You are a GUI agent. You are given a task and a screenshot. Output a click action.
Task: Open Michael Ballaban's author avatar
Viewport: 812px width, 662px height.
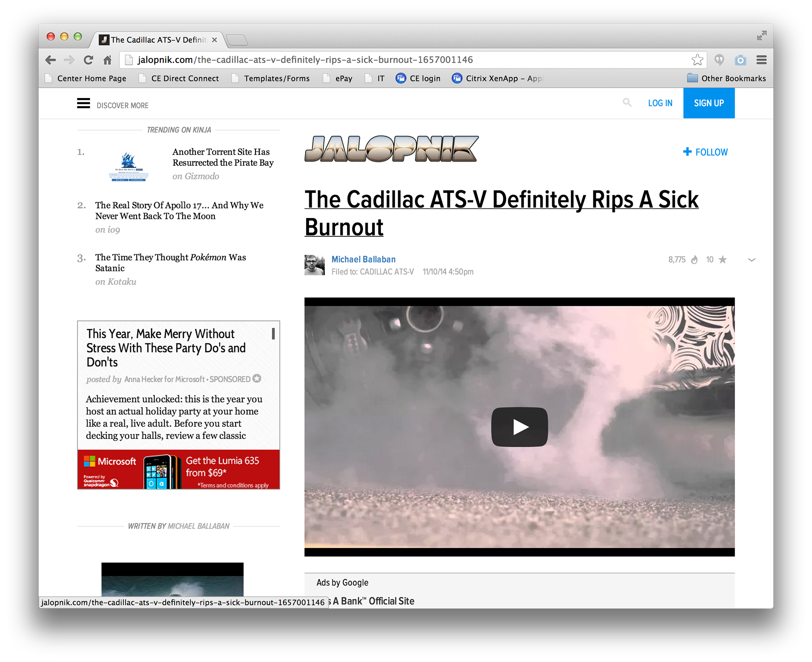pos(315,265)
